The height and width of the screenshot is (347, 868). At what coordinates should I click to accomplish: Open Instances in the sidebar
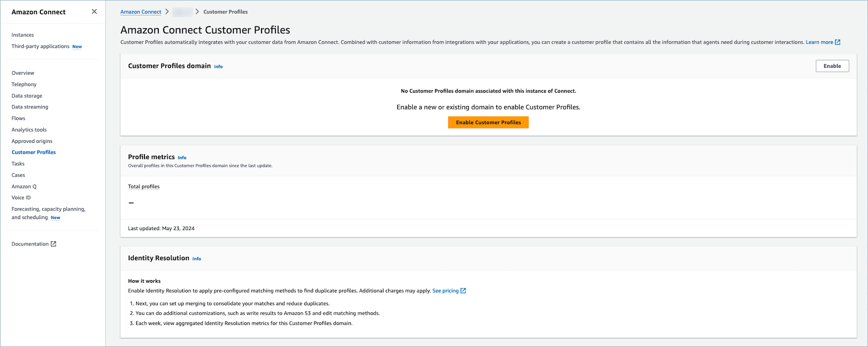pos(23,35)
